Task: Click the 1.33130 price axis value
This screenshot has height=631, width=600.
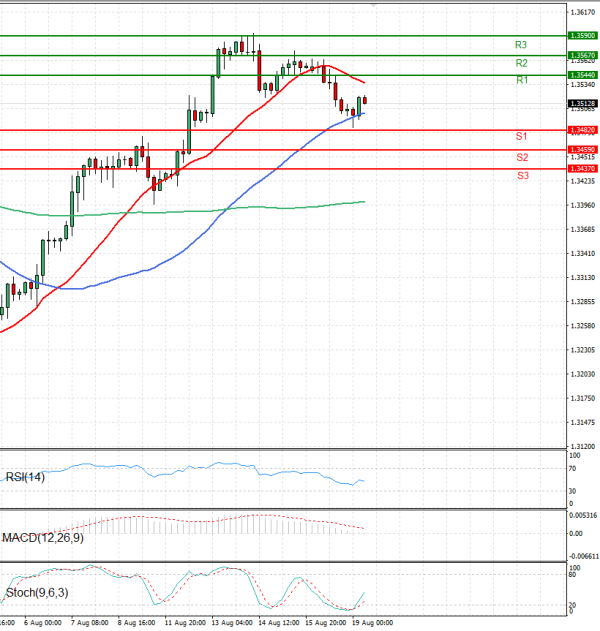Action: coord(583,278)
